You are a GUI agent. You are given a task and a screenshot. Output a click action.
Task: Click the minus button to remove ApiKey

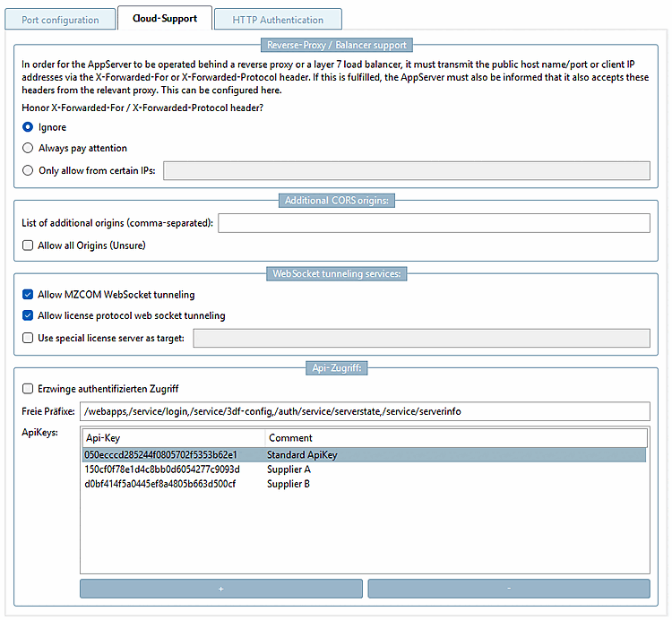pos(508,589)
